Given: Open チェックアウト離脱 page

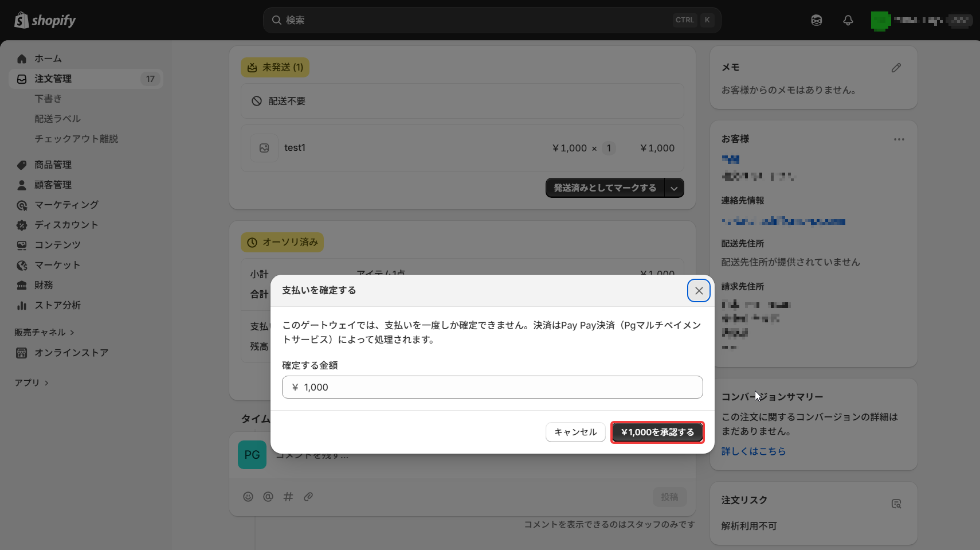Looking at the screenshot, I should click(x=76, y=139).
